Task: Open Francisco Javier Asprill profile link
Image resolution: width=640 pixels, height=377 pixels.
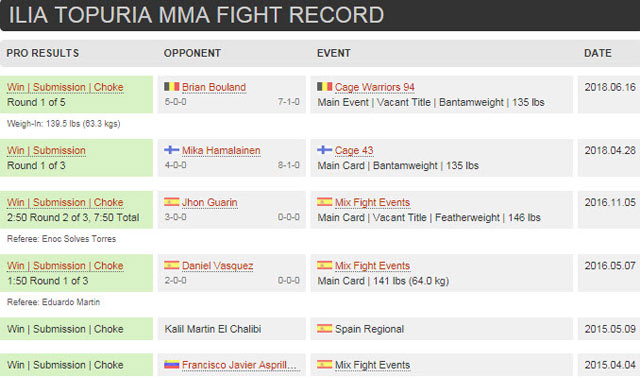Action: coord(239,365)
